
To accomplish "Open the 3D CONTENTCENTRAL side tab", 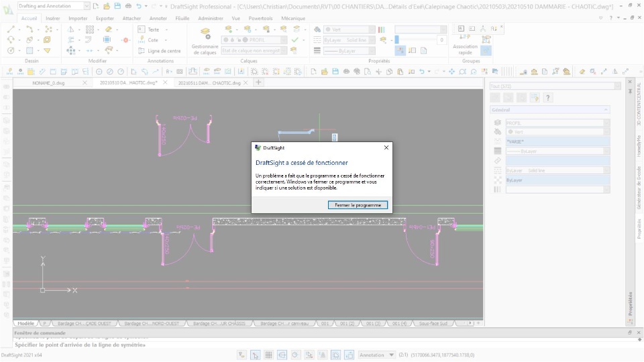I will (x=639, y=105).
